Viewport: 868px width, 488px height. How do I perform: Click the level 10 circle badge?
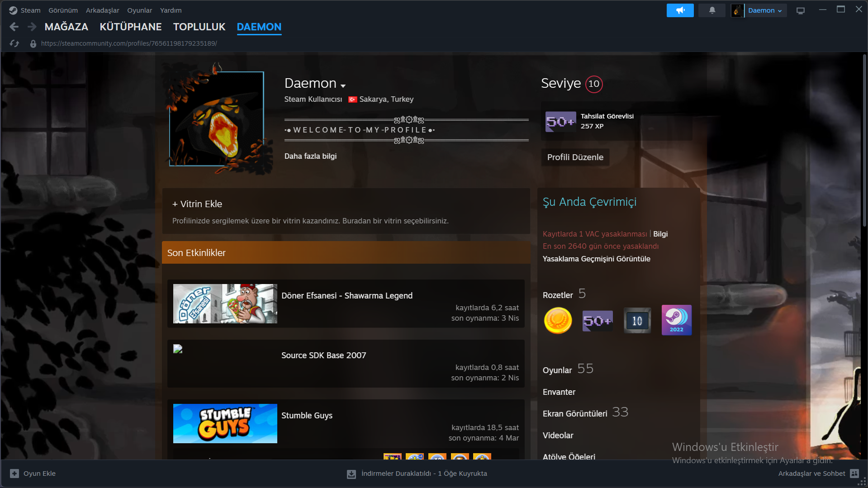594,84
